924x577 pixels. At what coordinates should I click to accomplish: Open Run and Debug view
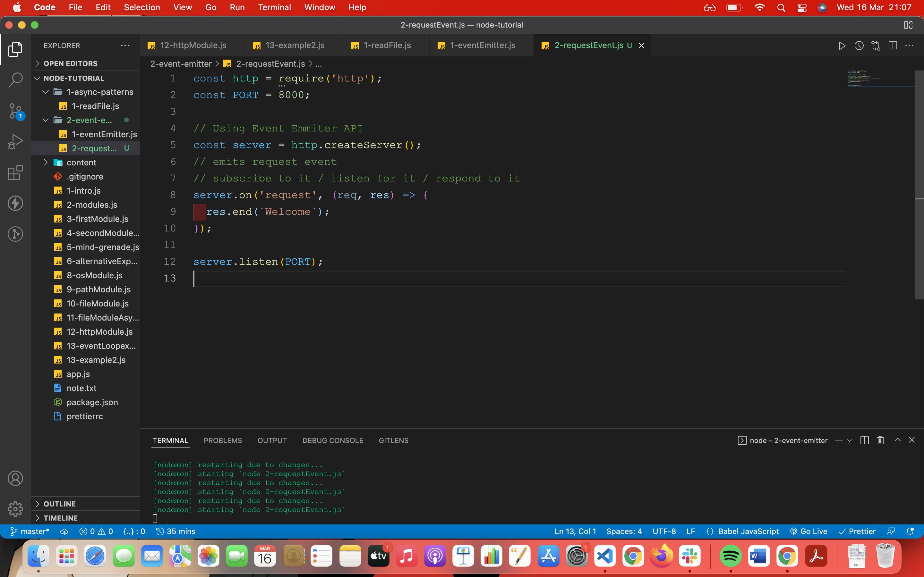[x=15, y=142]
